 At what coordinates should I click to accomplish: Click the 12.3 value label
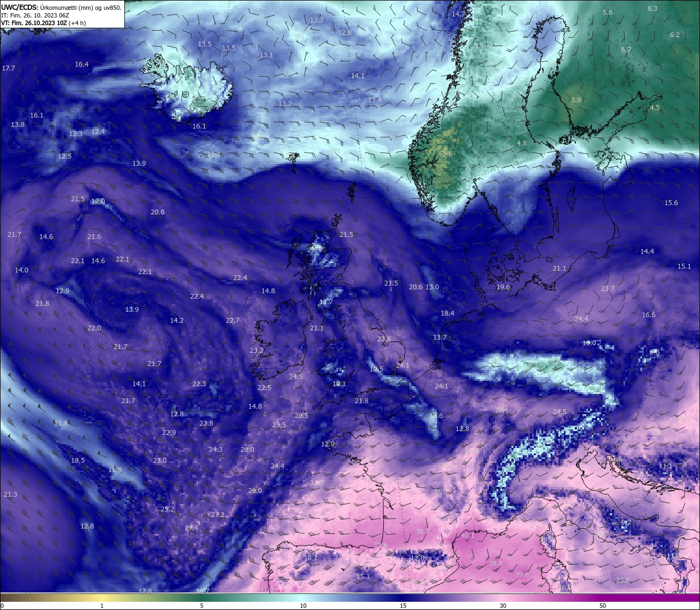[x=75, y=134]
